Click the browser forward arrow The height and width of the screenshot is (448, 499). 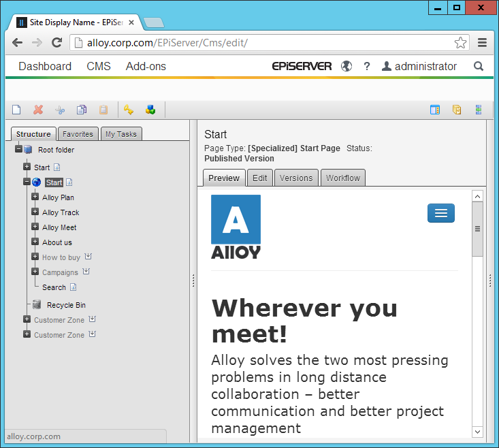pyautogui.click(x=37, y=43)
